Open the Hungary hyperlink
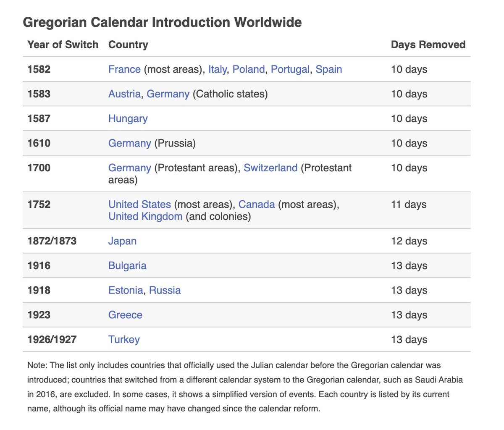This screenshot has width=504, height=430. 128,118
